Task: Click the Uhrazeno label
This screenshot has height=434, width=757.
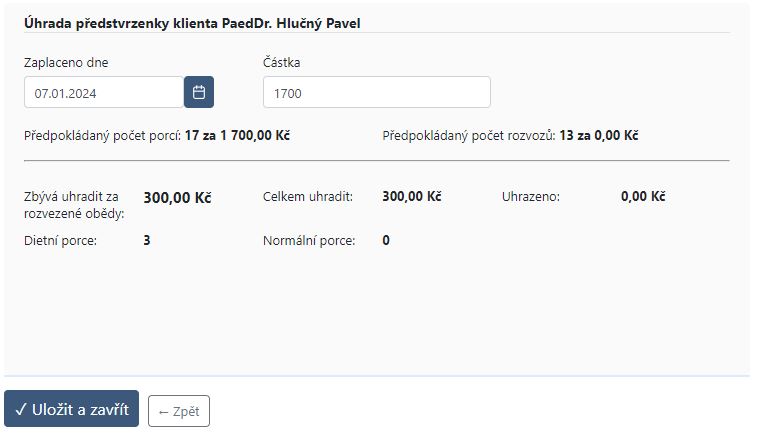Action: (531, 197)
